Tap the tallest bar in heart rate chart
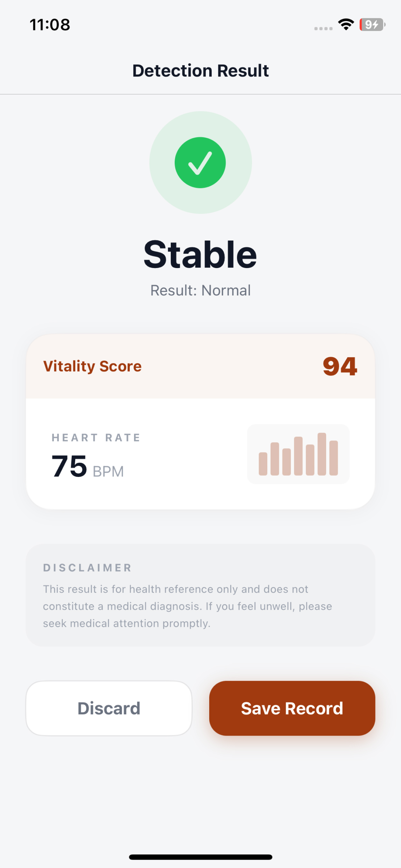This screenshot has width=401, height=868. tap(322, 454)
